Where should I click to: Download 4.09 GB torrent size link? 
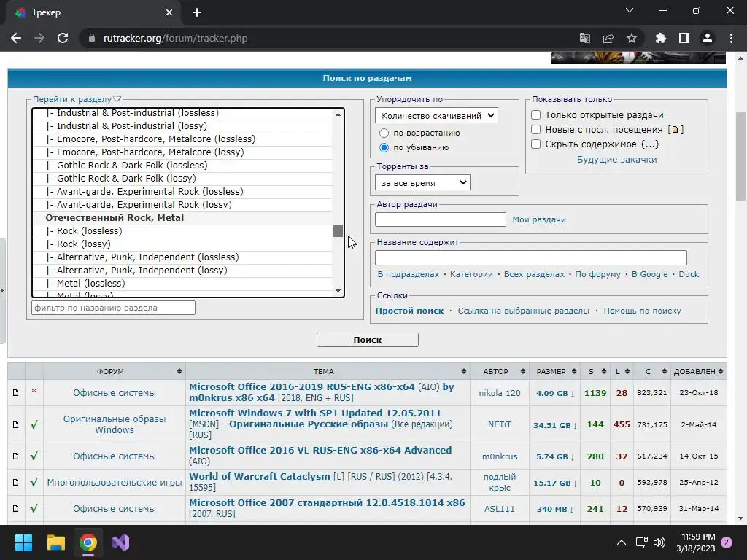(555, 393)
